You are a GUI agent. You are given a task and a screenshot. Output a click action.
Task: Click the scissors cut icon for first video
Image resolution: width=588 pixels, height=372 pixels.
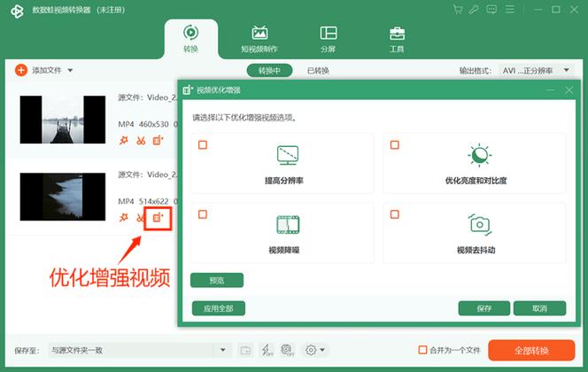[140, 140]
